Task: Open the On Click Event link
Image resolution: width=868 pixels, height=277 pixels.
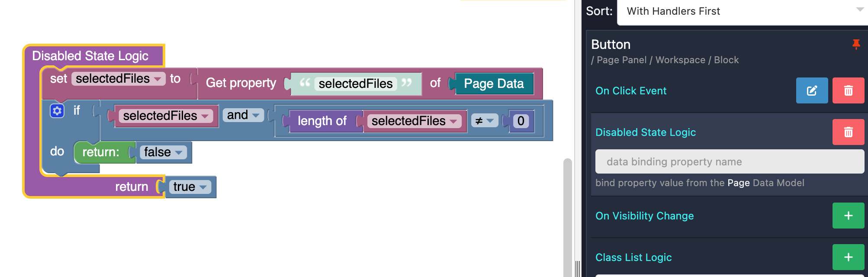Action: point(630,91)
